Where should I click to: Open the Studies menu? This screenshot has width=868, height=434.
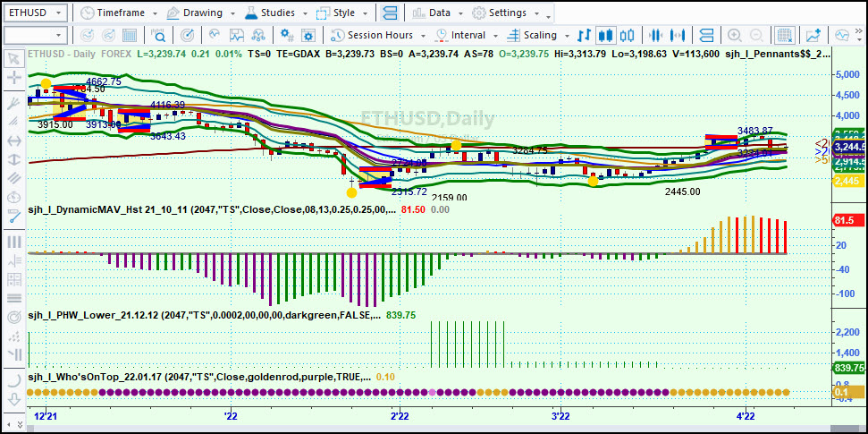click(274, 13)
